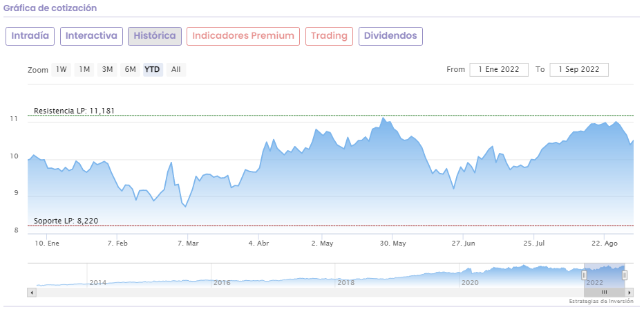This screenshot has height=312, width=644.
Task: Click the horizontal scrollbar thumb grip
Action: tap(604, 293)
